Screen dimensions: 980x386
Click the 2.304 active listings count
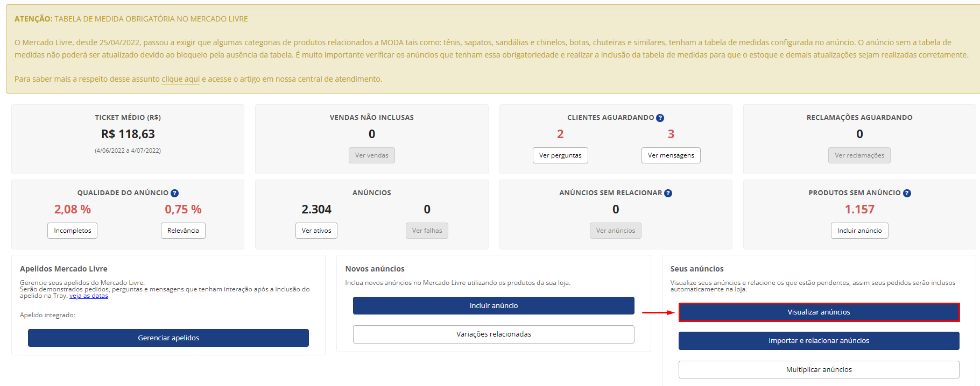click(x=316, y=209)
